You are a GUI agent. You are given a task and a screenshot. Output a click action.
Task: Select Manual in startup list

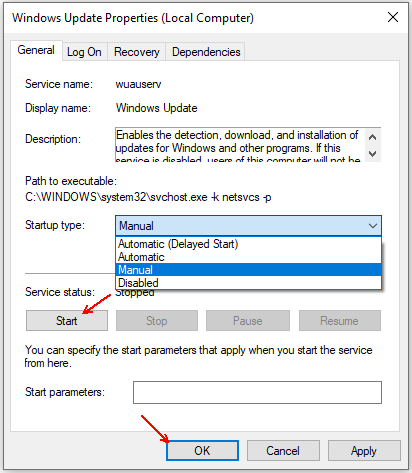(x=248, y=270)
